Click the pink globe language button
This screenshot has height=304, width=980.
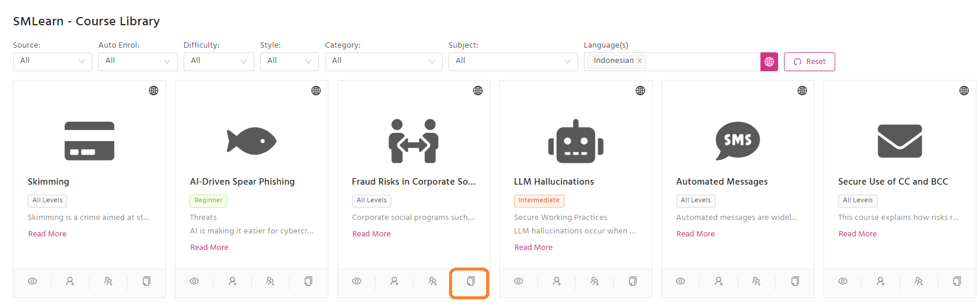(769, 62)
